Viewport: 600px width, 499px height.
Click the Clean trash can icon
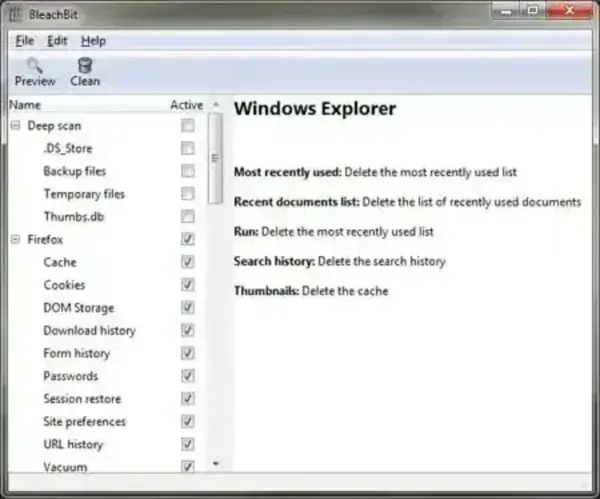[x=85, y=64]
